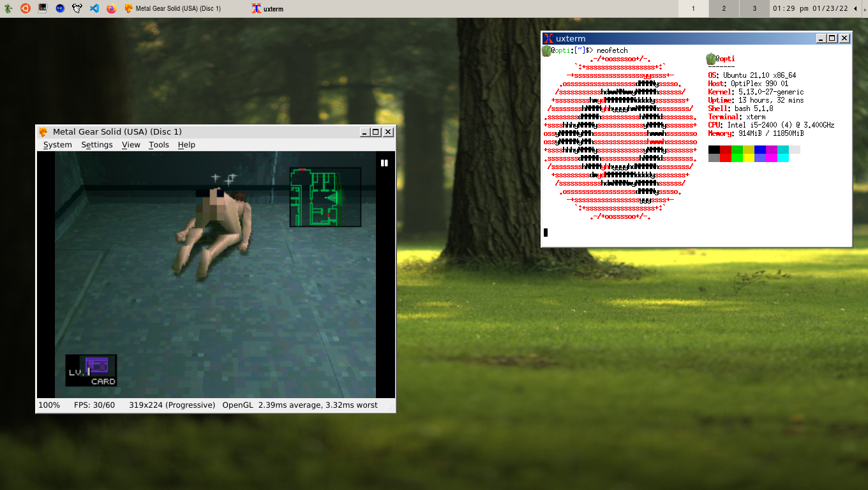Screen dimensions: 868x490
Task: Switch to workspace 1
Action: tap(693, 8)
